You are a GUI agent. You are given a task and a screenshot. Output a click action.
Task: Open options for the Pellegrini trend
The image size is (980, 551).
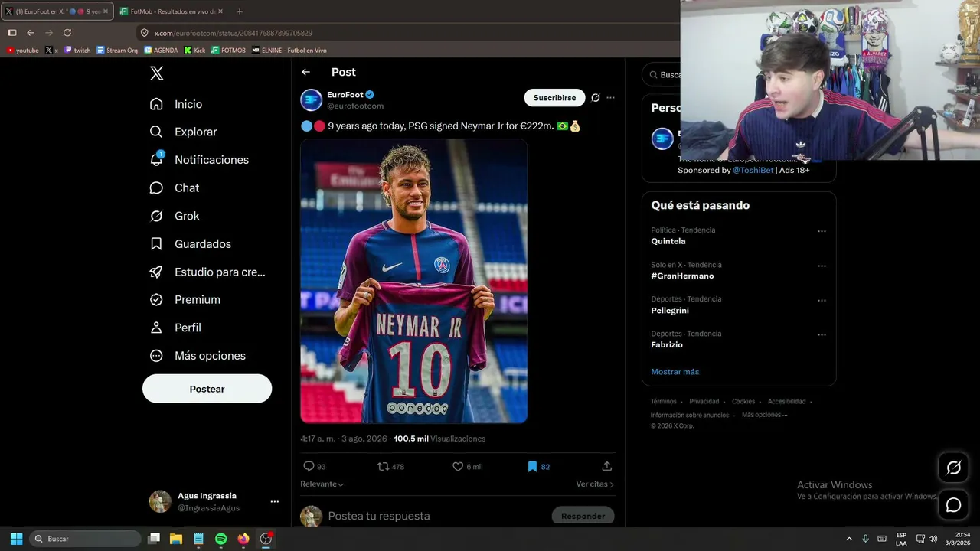click(x=822, y=301)
